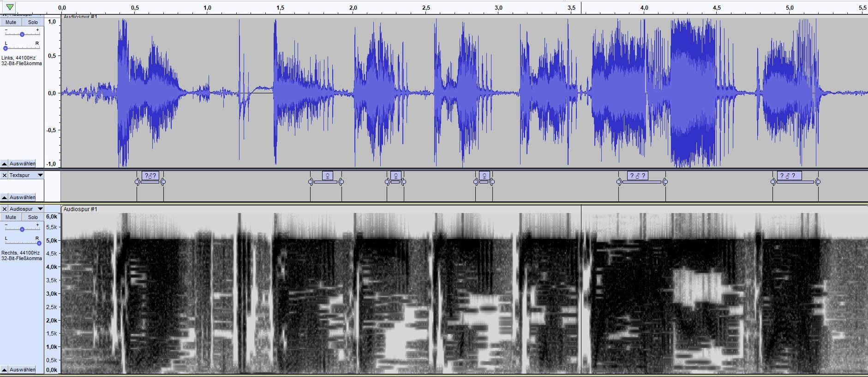Click the right handle of the last label
Image resolution: width=868 pixels, height=377 pixels.
[818, 182]
